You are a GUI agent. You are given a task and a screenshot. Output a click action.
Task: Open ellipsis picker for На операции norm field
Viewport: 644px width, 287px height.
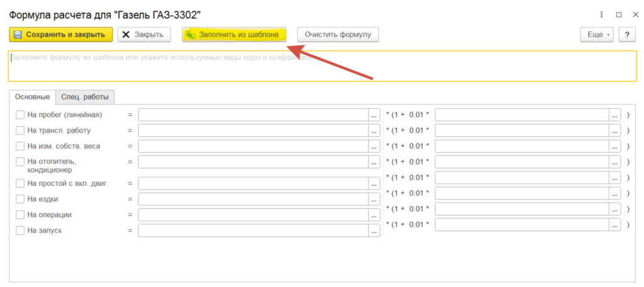(x=374, y=215)
